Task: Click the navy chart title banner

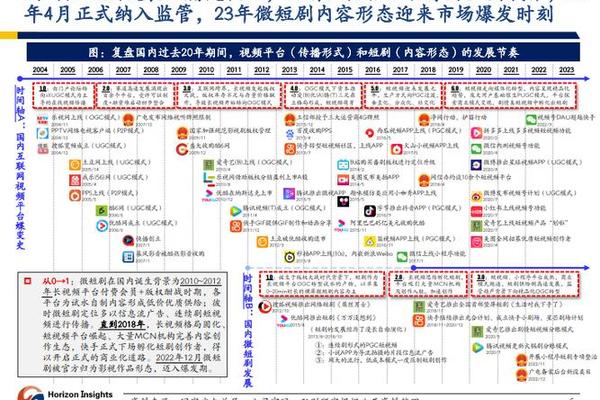Action: coord(303,52)
